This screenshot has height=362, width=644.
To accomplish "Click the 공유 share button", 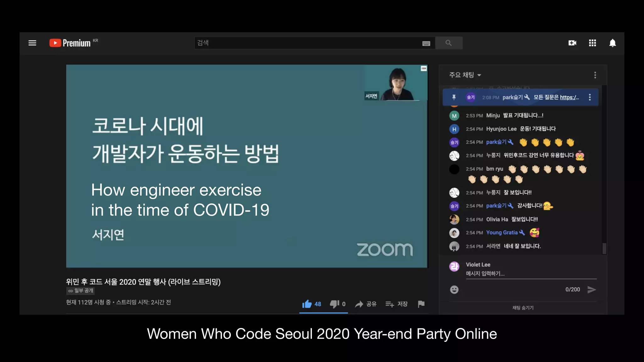I will pyautogui.click(x=366, y=304).
